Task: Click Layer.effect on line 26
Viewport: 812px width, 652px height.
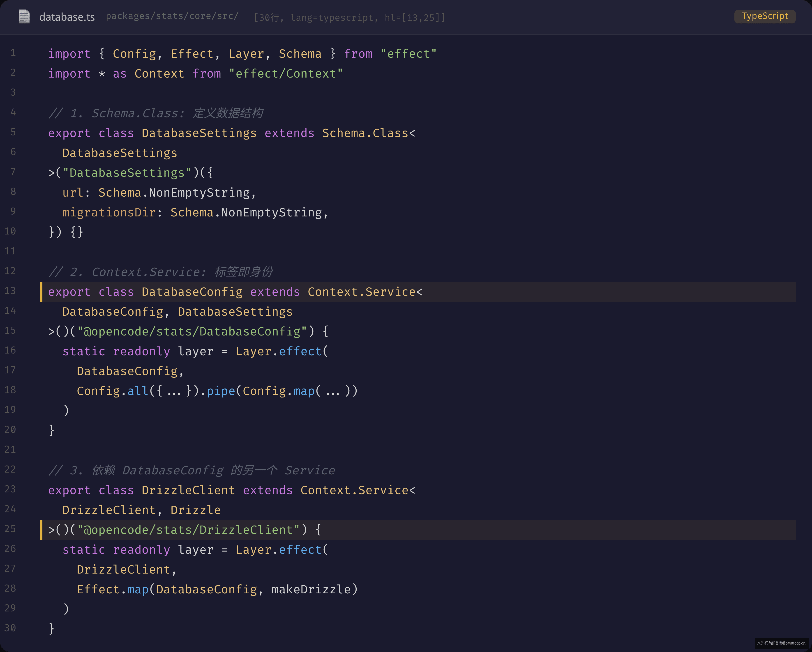Action: [279, 550]
